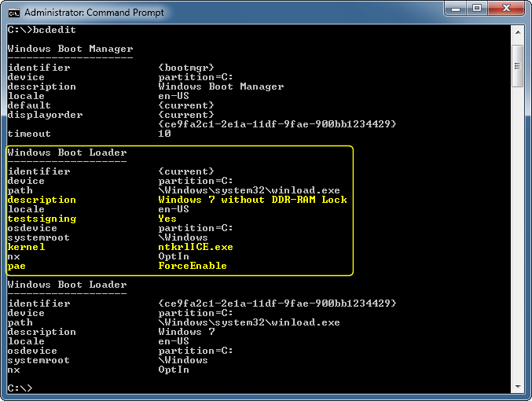532x401 pixels.
Task: Click the 'Windows Boot Manager' heading
Action: 70,49
